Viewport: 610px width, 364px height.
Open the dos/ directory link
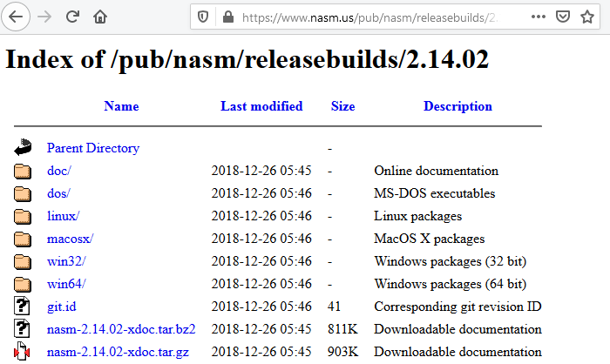pos(58,193)
